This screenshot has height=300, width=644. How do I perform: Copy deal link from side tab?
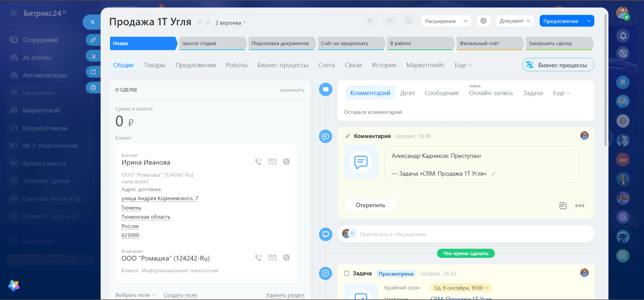tap(93, 40)
